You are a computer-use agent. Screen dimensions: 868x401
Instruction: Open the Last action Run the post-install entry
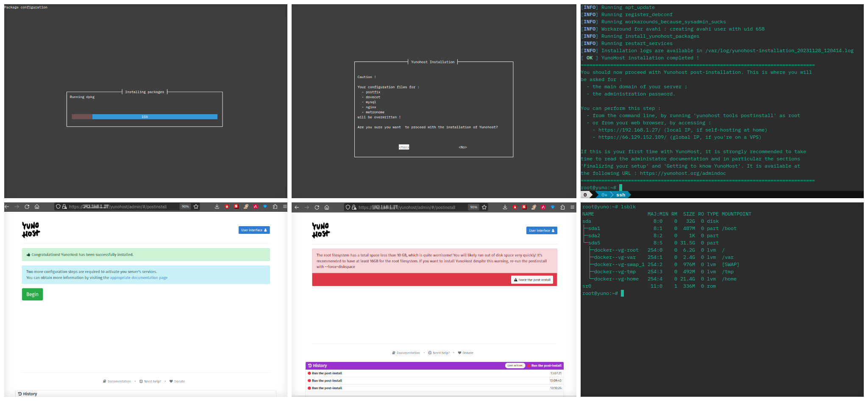(545, 365)
